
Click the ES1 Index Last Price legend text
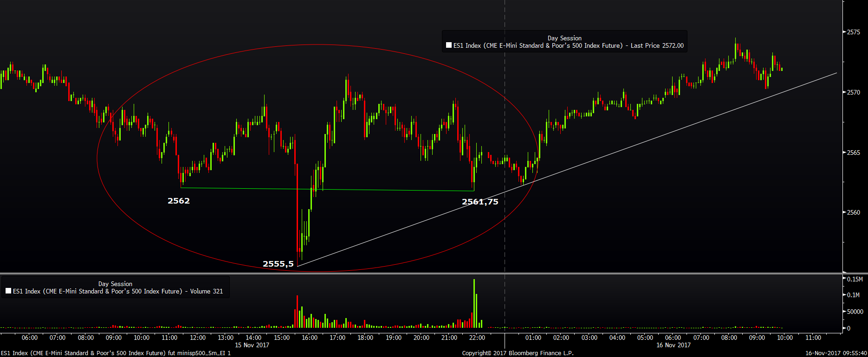tap(569, 45)
